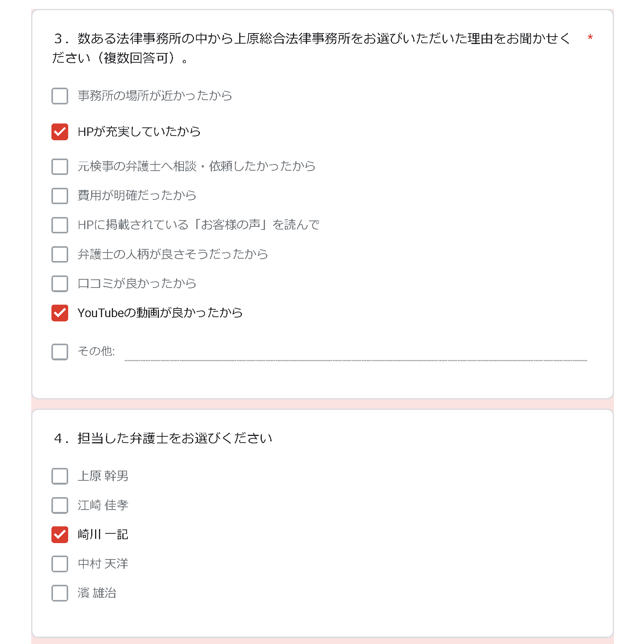644x644 pixels.
Task: Select 元検事の弁護士へ相談・依頼したかったから checkbox
Action: [60, 166]
